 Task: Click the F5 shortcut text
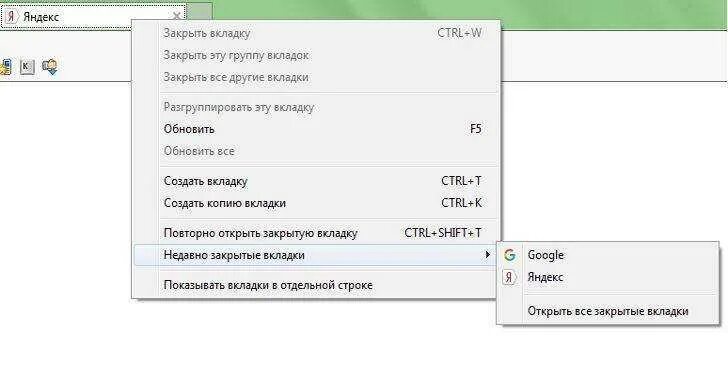click(x=475, y=129)
